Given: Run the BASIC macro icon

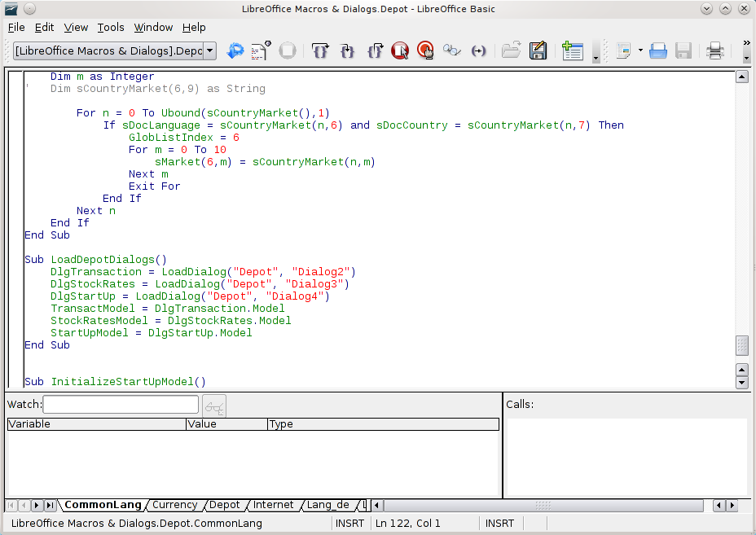Looking at the screenshot, I should point(235,50).
